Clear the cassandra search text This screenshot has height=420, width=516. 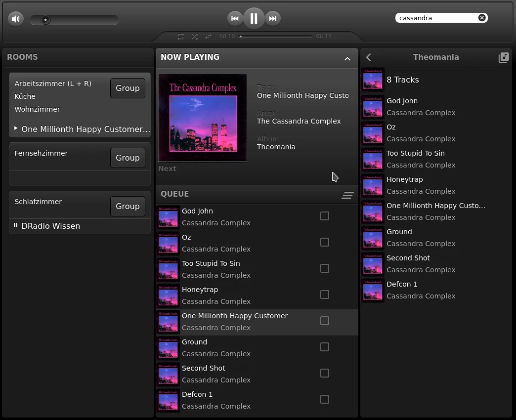click(x=482, y=18)
